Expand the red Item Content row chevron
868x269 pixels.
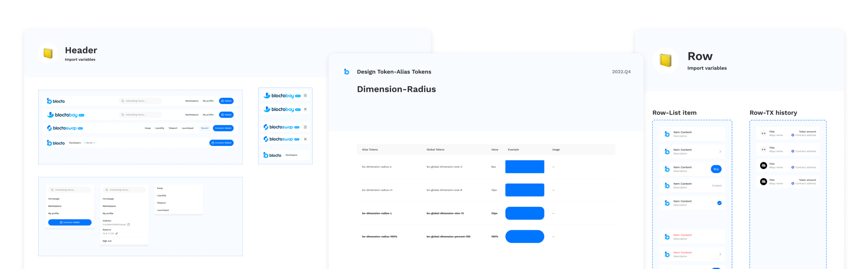720,254
